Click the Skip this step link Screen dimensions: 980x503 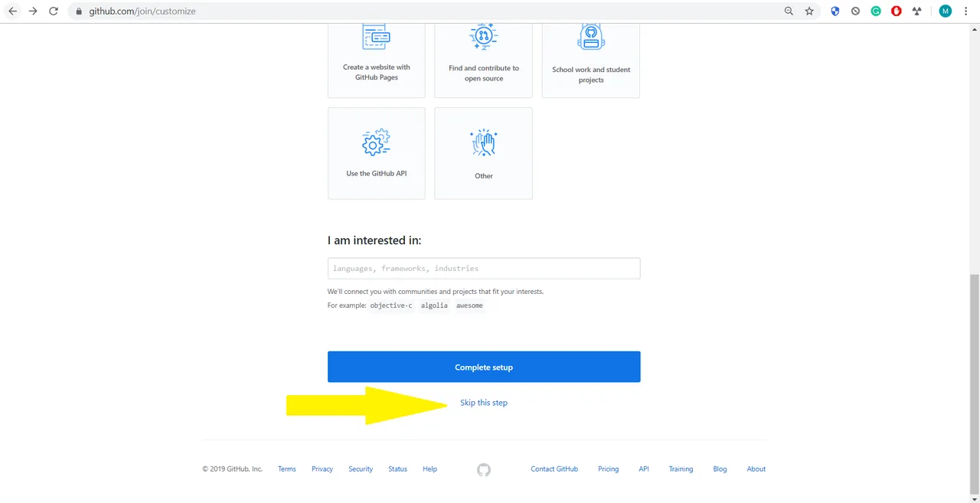click(484, 403)
